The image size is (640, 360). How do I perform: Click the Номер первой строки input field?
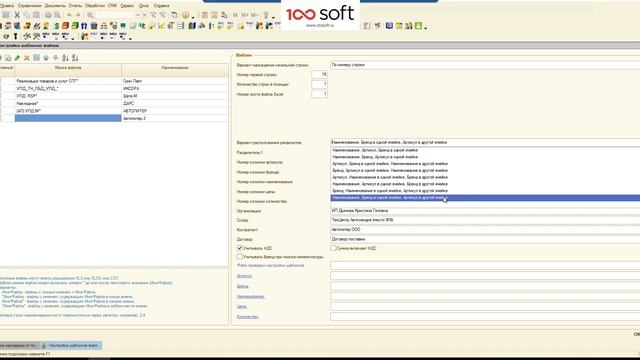pyautogui.click(x=319, y=75)
